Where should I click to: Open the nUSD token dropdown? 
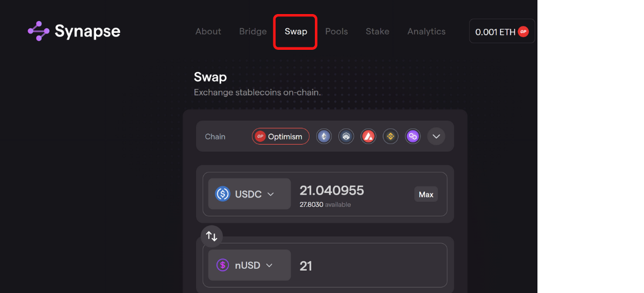[250, 265]
